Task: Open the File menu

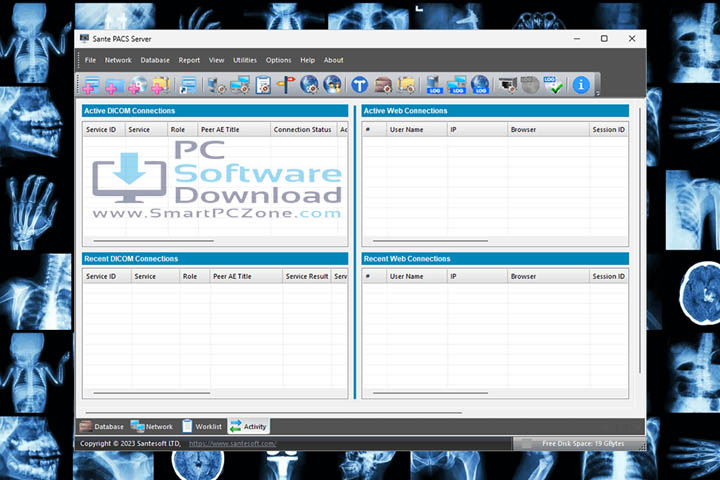Action: point(90,60)
